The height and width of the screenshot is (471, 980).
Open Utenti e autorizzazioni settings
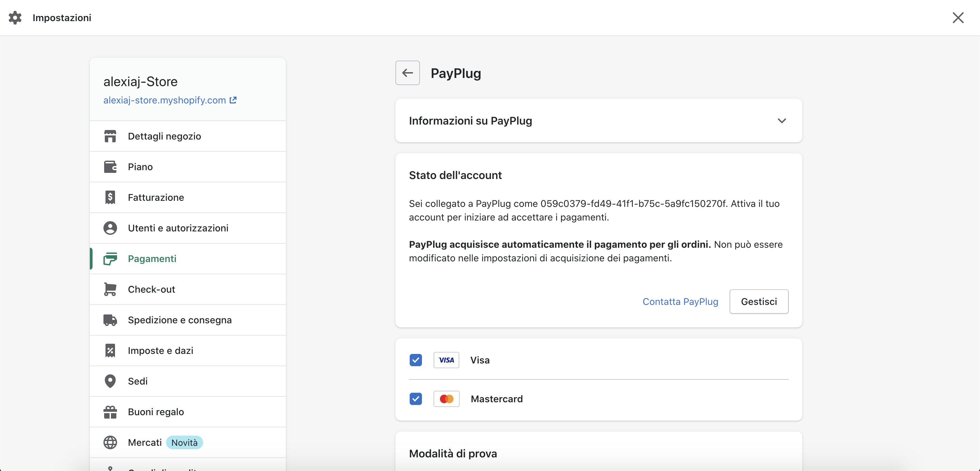pyautogui.click(x=188, y=228)
